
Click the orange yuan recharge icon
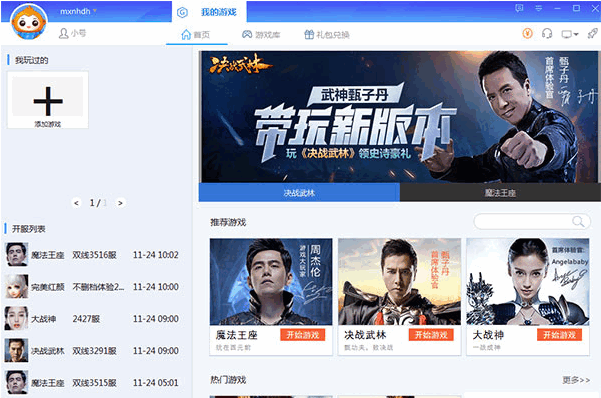click(527, 34)
